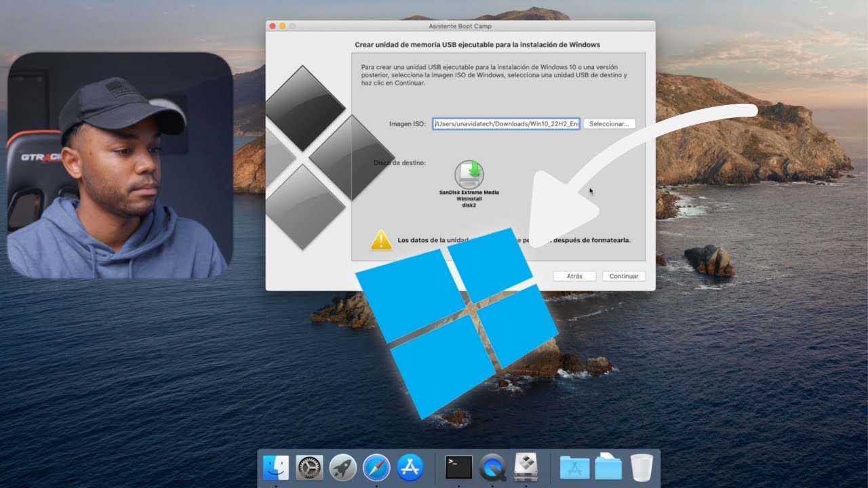Screen dimensions: 868x488
Task: Open System Preferences in the dock
Action: pos(309,468)
